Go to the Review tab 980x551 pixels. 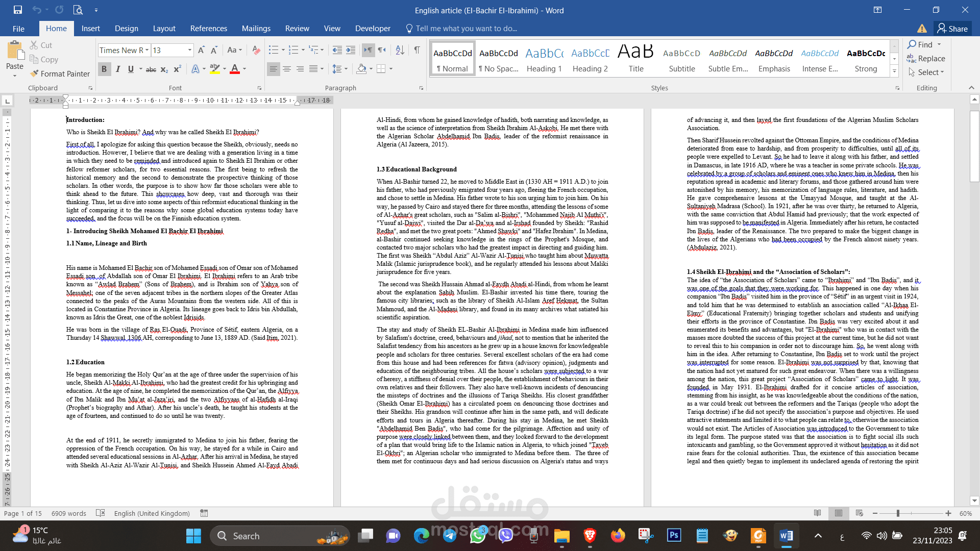[297, 29]
